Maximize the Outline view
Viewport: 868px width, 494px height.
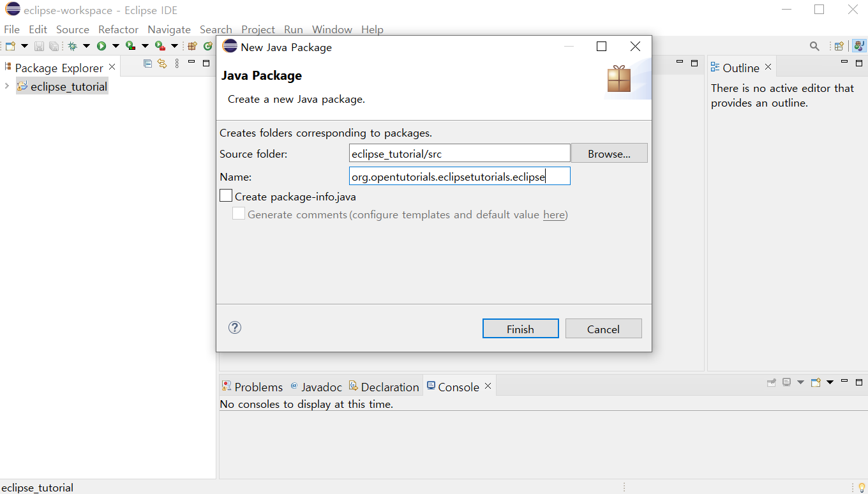(859, 63)
